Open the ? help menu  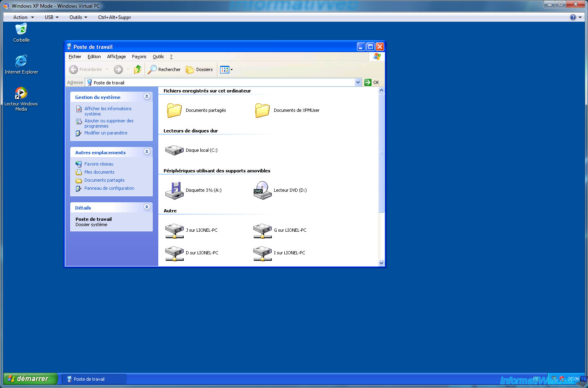click(171, 57)
